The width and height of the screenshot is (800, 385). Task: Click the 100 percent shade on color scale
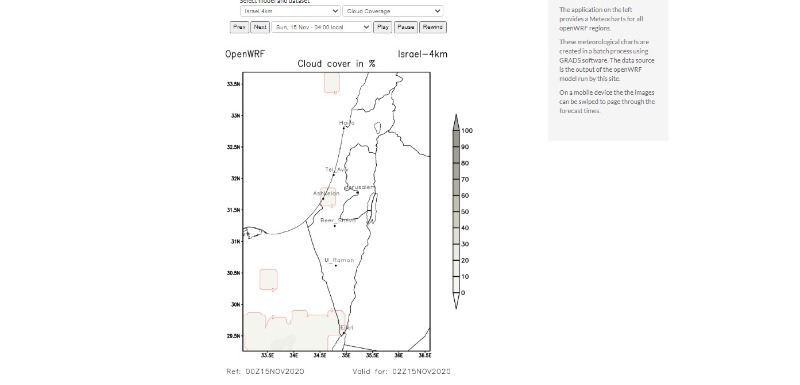pos(456,139)
